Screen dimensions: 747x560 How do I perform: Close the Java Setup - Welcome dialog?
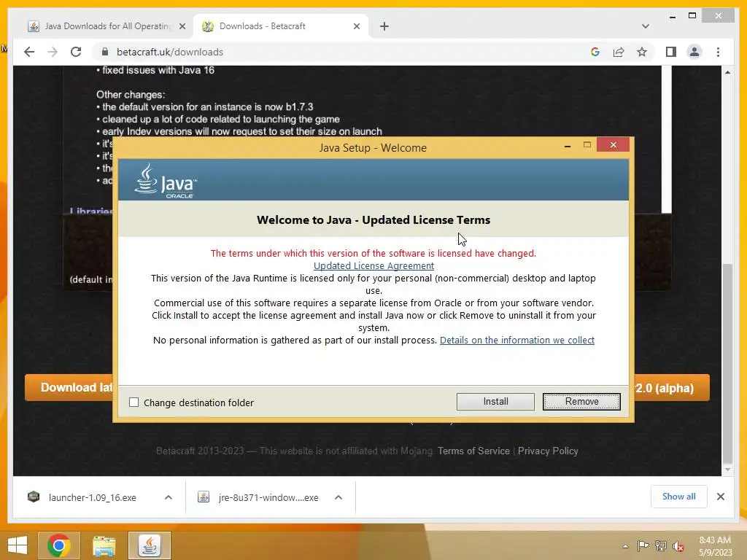click(x=613, y=145)
